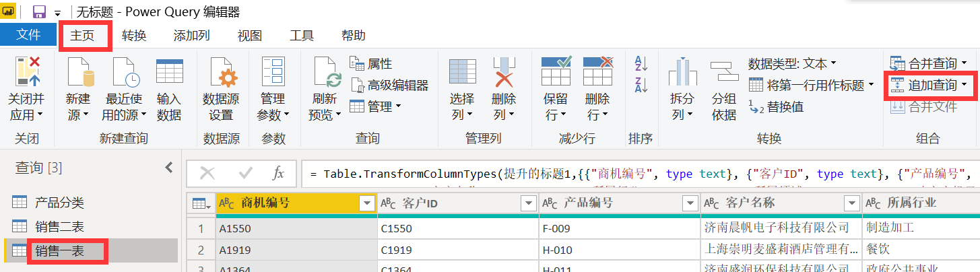Confirm formula with the checkmark icon

244,174
